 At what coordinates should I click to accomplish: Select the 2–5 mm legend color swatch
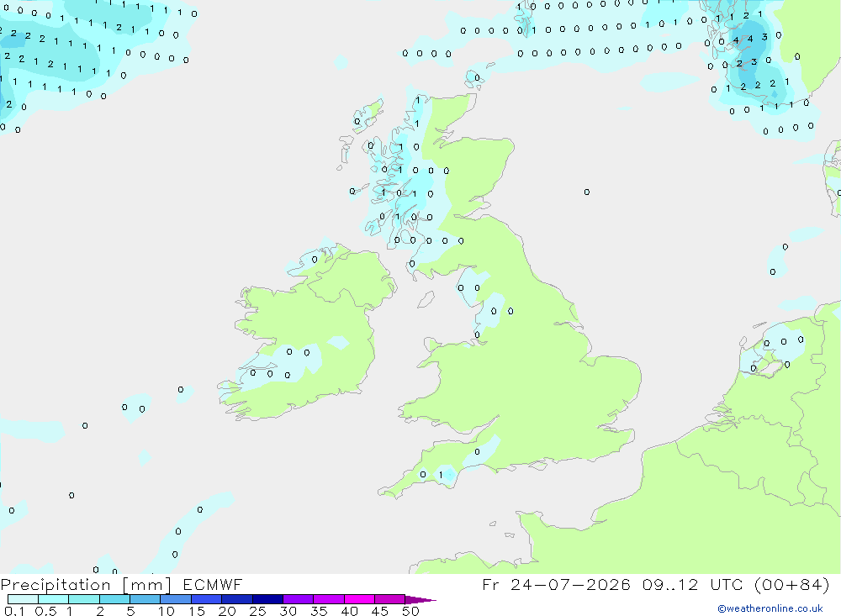(114, 599)
